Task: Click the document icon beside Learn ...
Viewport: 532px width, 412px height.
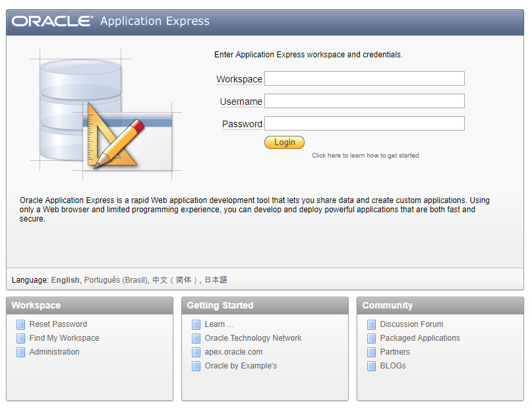Action: pyautogui.click(x=196, y=324)
